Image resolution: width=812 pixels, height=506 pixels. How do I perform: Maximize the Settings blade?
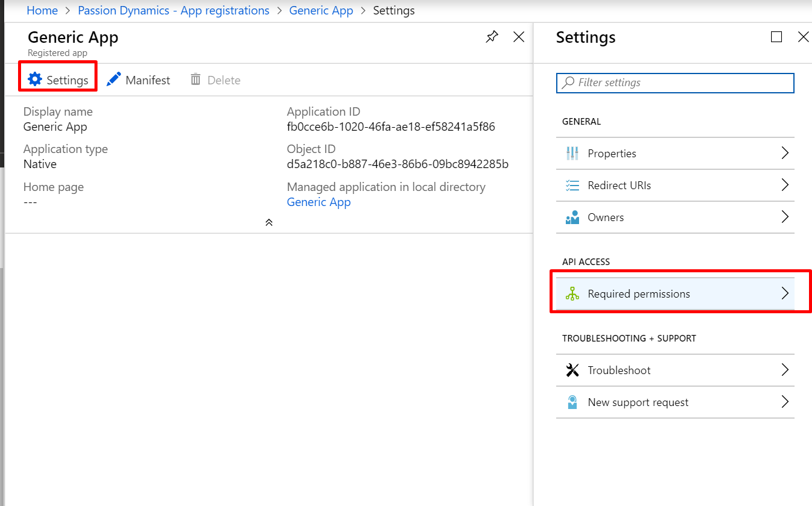[x=776, y=37]
